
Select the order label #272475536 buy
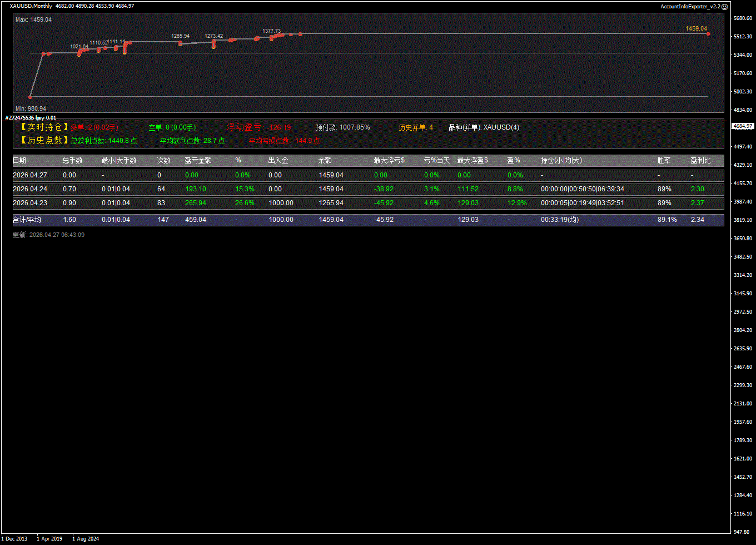(x=31, y=118)
